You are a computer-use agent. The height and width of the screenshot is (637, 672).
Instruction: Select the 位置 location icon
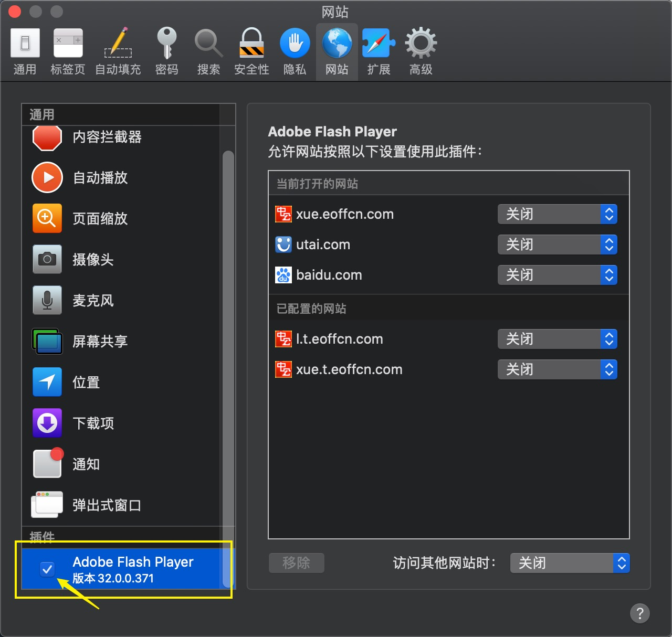(47, 382)
